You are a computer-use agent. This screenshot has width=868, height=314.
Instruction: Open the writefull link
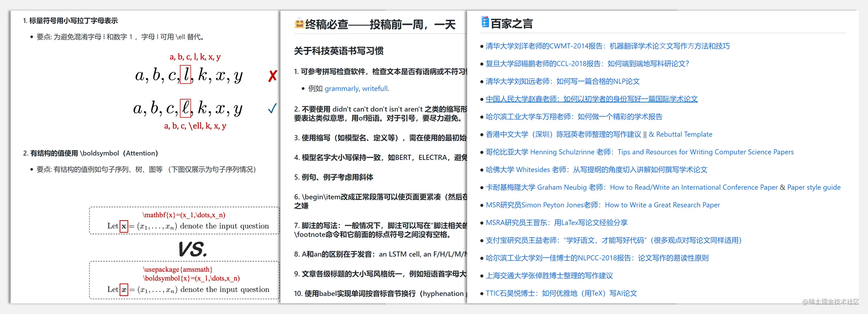point(375,89)
